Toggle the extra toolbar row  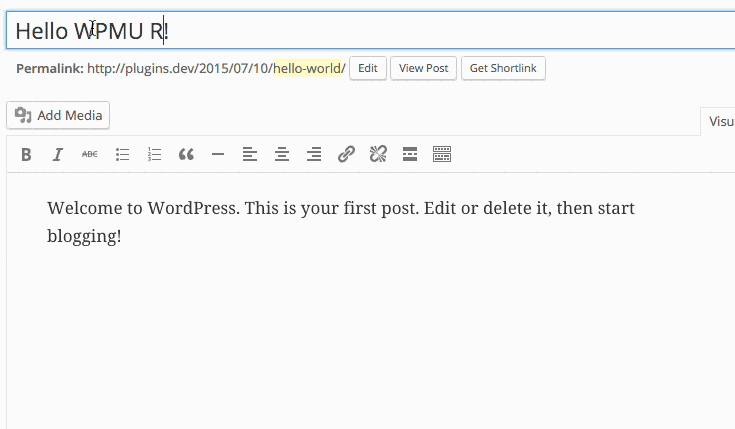[442, 154]
